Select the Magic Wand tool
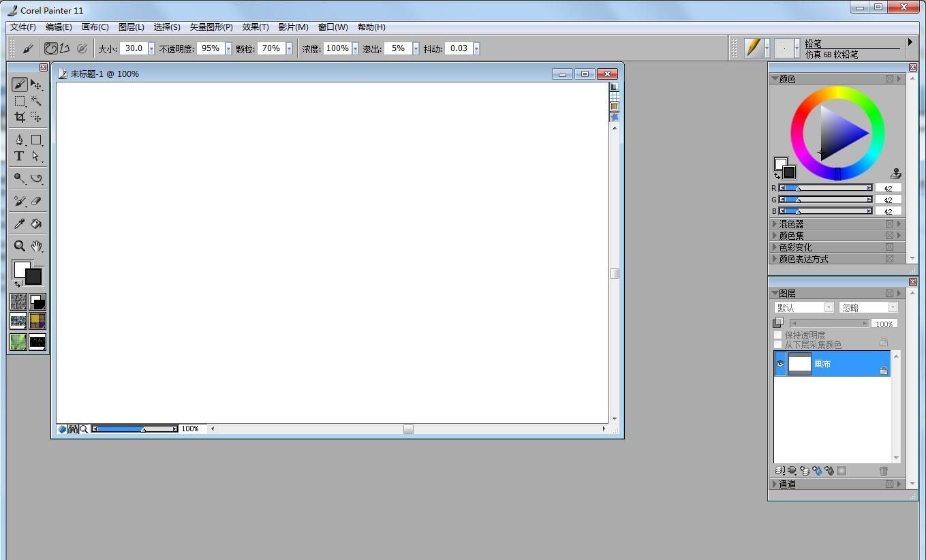The image size is (926, 560). 36,101
